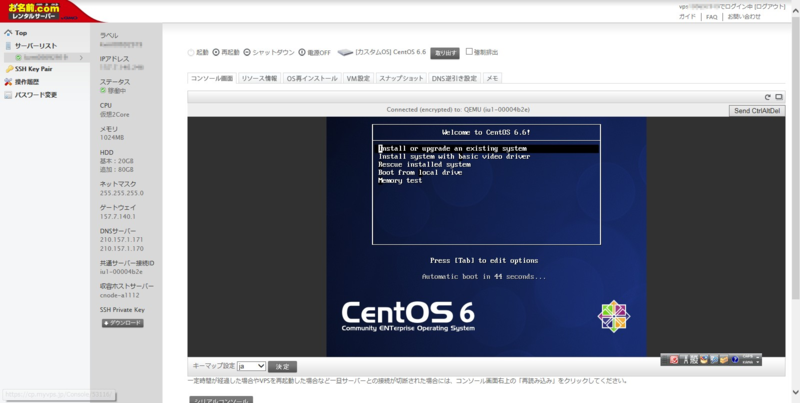
Task: Click the Send CtrlAltDel button
Action: 757,111
